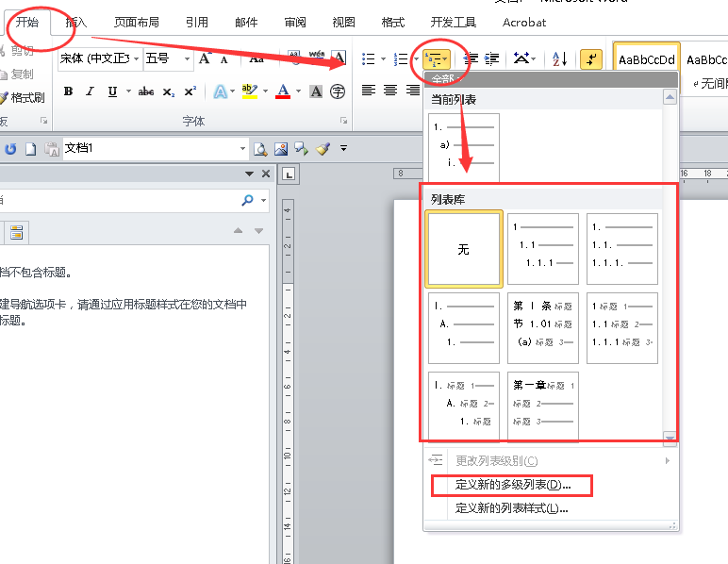Viewport: 728px width, 564px height.
Task: Click the sort A-Z icon
Action: click(559, 59)
